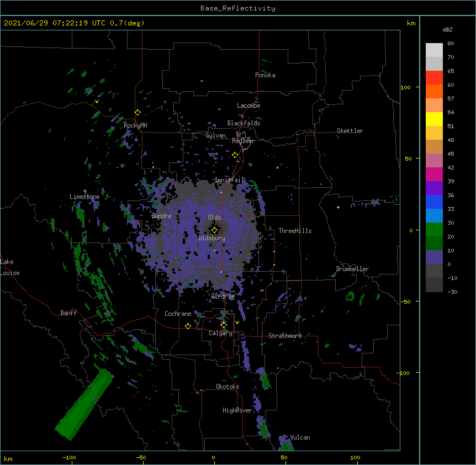Choose the light gray 70–80 dBZ swatch

(434, 50)
